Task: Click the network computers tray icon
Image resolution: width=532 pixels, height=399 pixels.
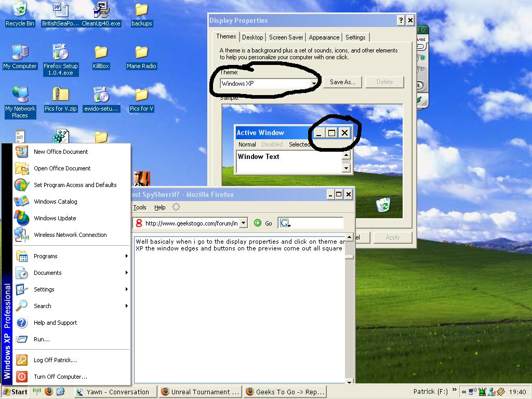Action: click(x=472, y=392)
